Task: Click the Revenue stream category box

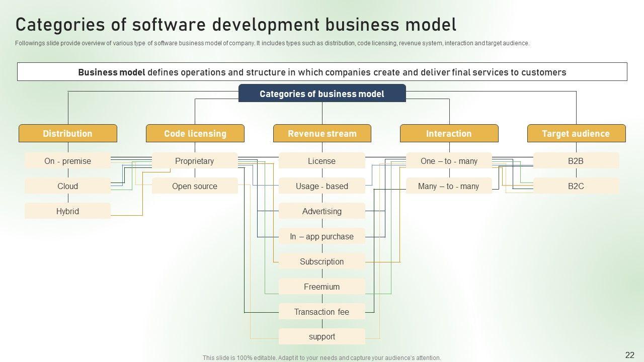Action: coord(322,134)
